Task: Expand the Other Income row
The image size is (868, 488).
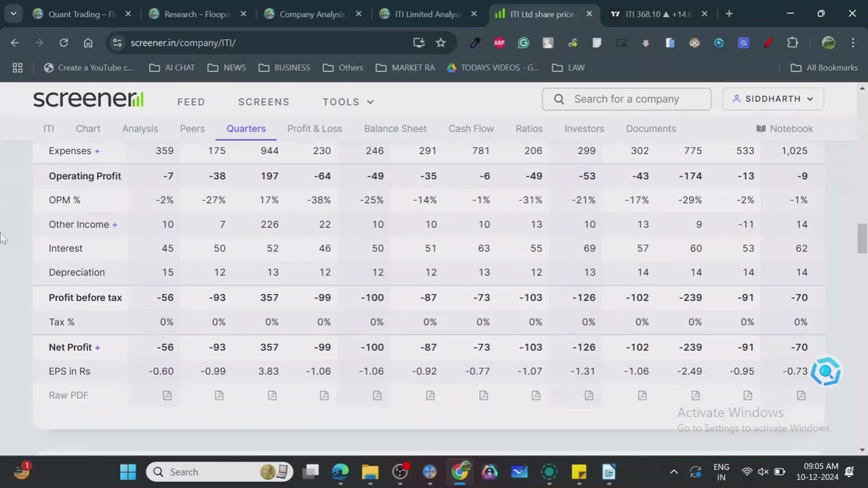Action: click(115, 224)
